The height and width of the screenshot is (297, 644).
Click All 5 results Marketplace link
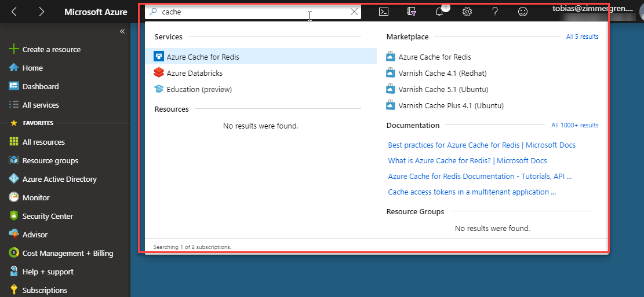click(582, 37)
